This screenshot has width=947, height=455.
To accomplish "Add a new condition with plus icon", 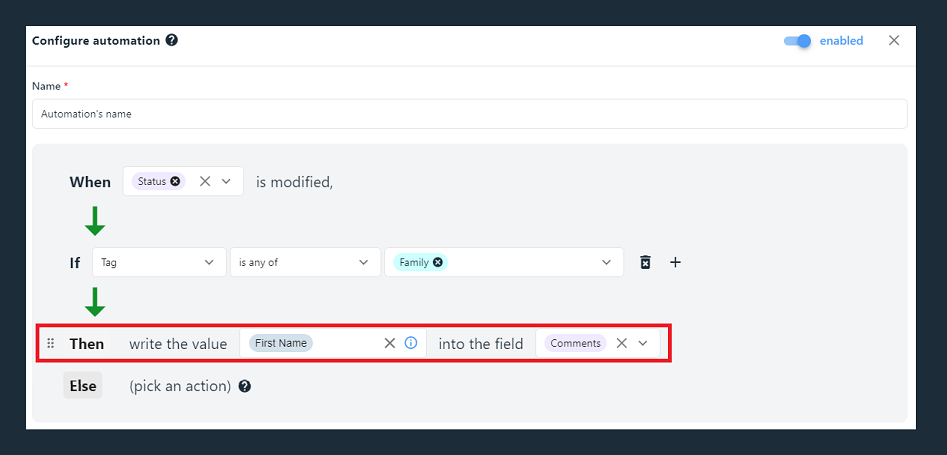I will 675,262.
